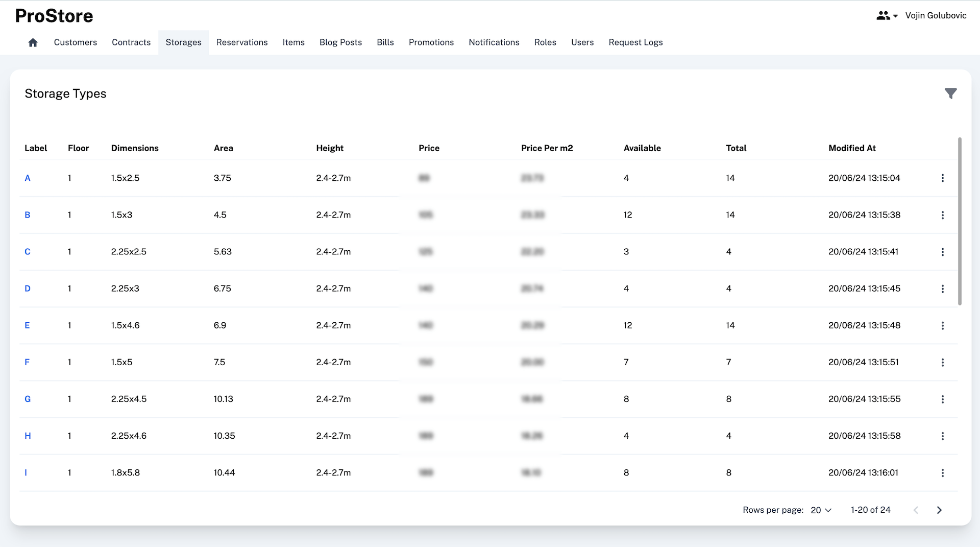View the Request Logs tab
This screenshot has height=547, width=980.
click(x=635, y=42)
